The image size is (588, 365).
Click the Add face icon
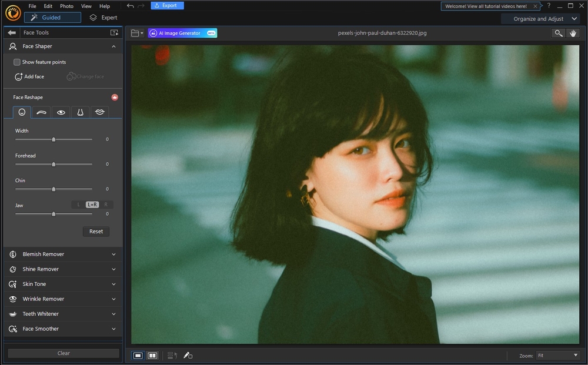(18, 76)
